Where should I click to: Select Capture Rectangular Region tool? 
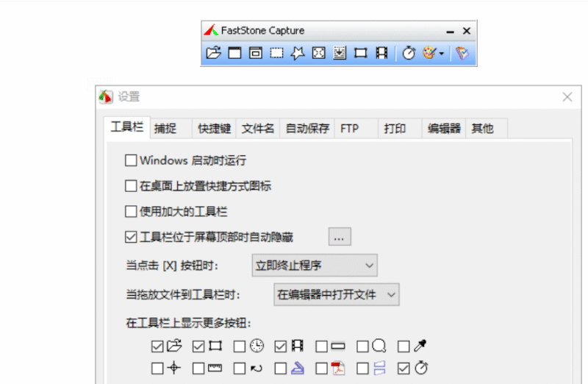pyautogui.click(x=277, y=53)
